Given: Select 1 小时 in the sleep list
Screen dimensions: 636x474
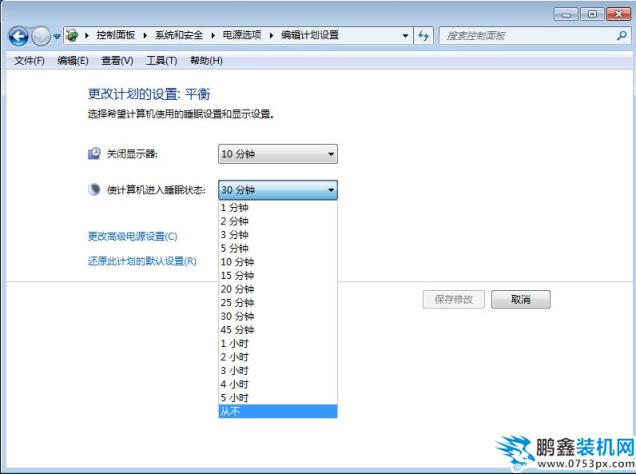Looking at the screenshot, I should pyautogui.click(x=278, y=343).
